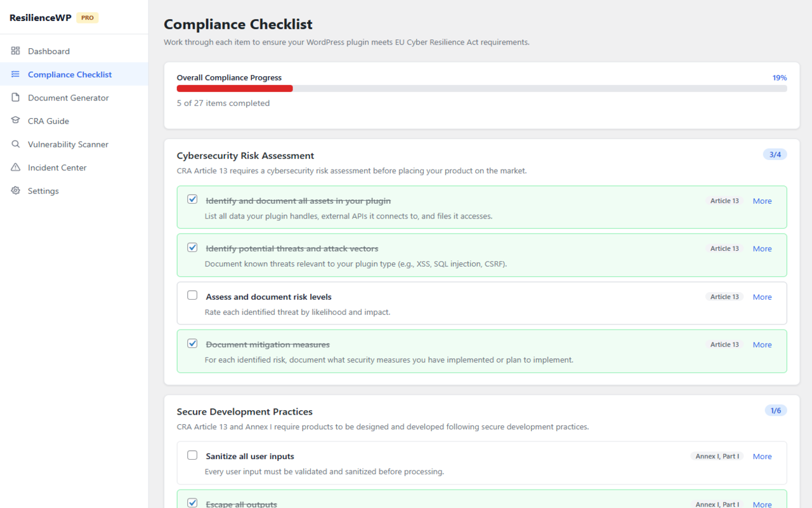812x508 pixels.
Task: Click the Settings gear icon
Action: [x=15, y=190]
